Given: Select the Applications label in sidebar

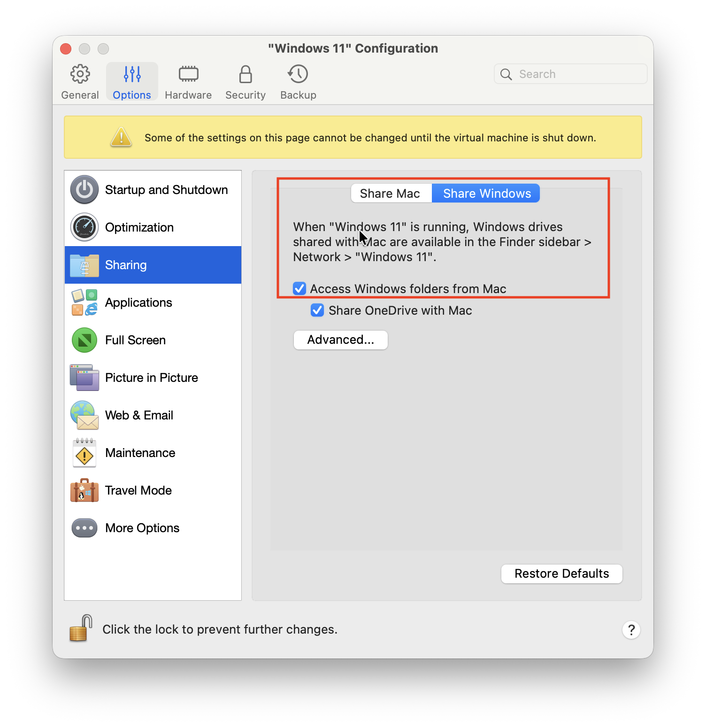Looking at the screenshot, I should point(139,302).
